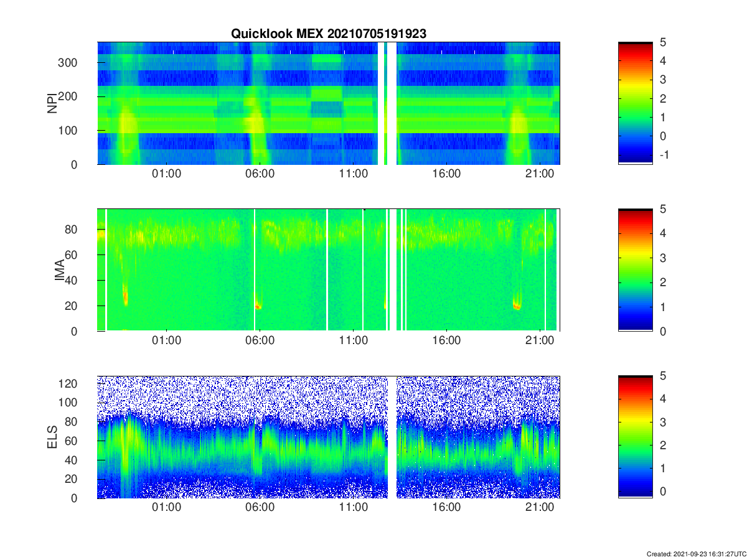The image size is (747, 560).
Task: Select the IMA vertical axis label
Action: [x=60, y=269]
